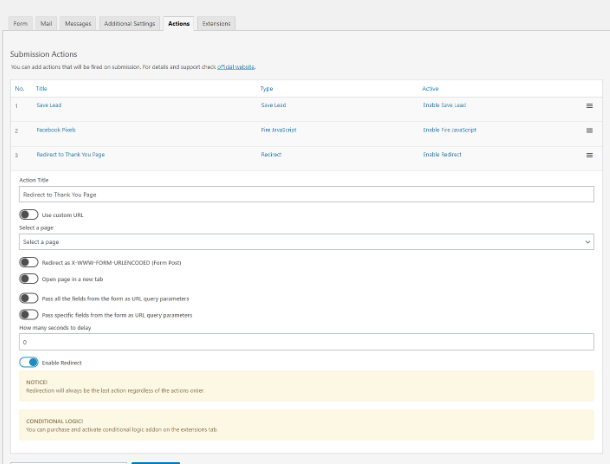Click the Submission Actions heading

coord(44,54)
